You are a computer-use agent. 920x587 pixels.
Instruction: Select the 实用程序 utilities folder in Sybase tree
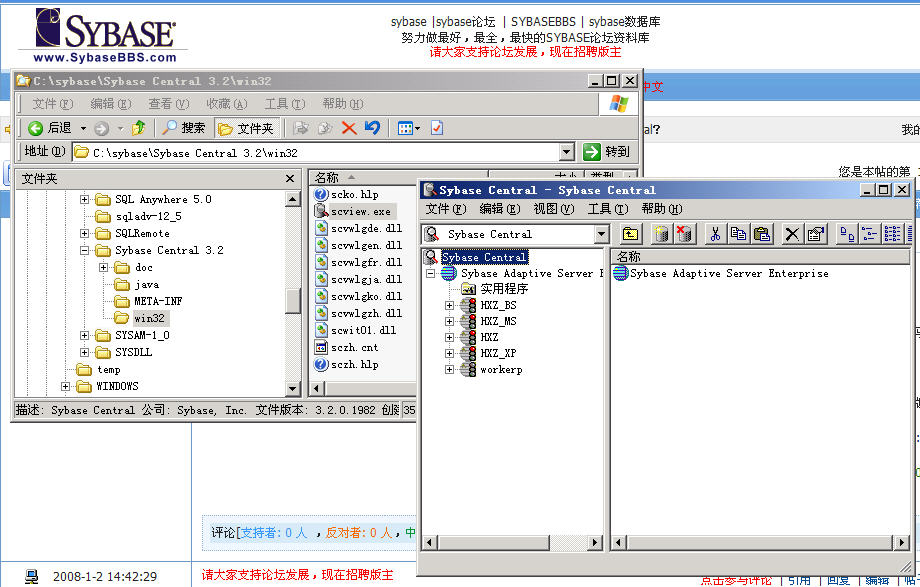click(x=495, y=289)
